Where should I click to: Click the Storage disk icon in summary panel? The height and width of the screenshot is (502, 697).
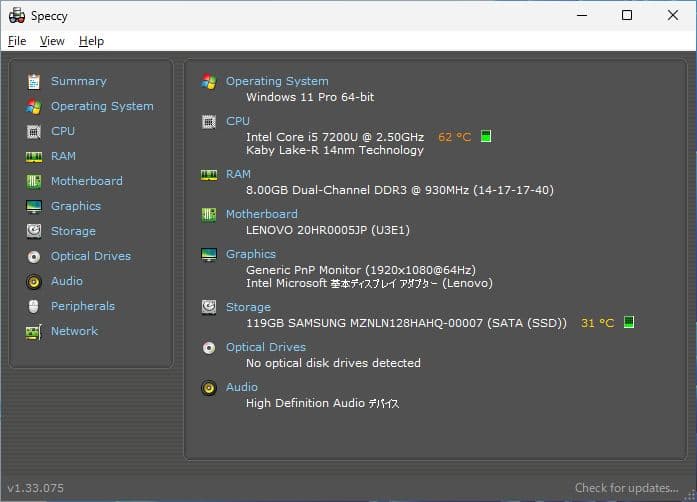pos(209,307)
